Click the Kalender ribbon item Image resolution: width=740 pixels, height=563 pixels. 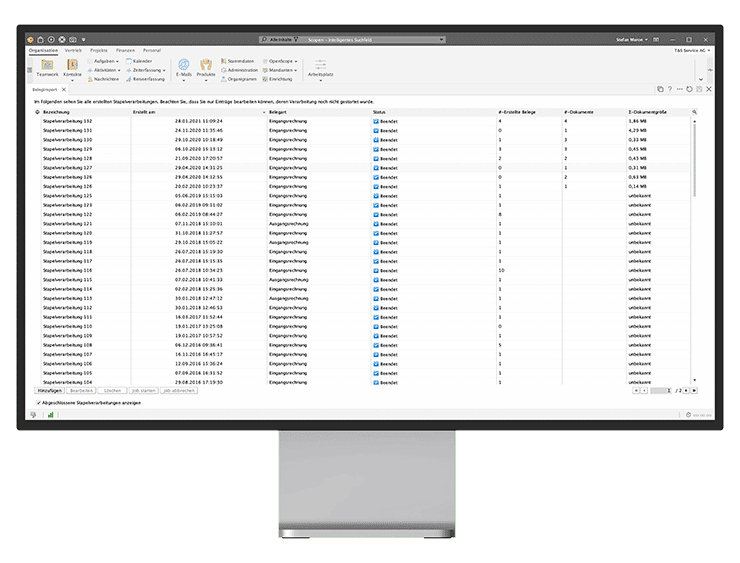(x=139, y=61)
